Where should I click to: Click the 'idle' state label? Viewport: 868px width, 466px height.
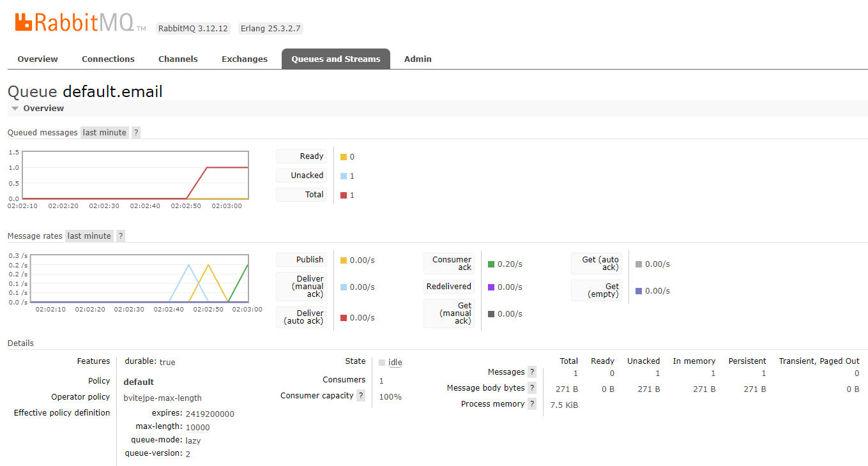click(395, 362)
